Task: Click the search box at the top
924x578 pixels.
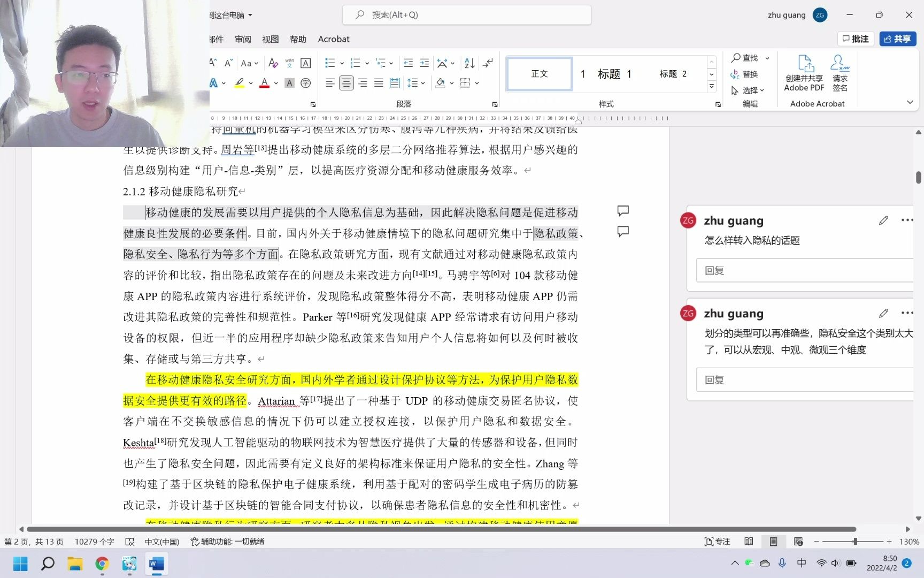Action: [466, 14]
